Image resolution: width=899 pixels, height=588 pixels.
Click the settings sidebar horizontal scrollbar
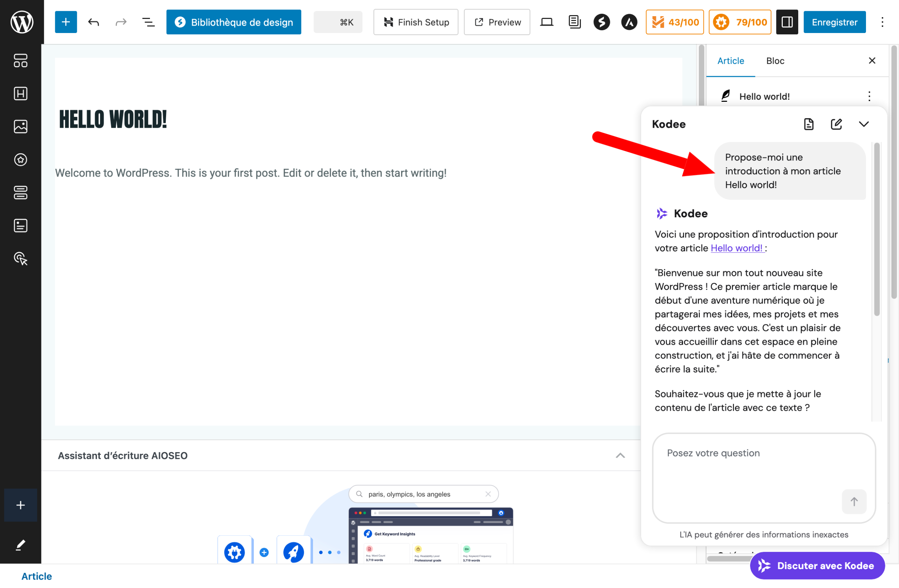point(729,559)
